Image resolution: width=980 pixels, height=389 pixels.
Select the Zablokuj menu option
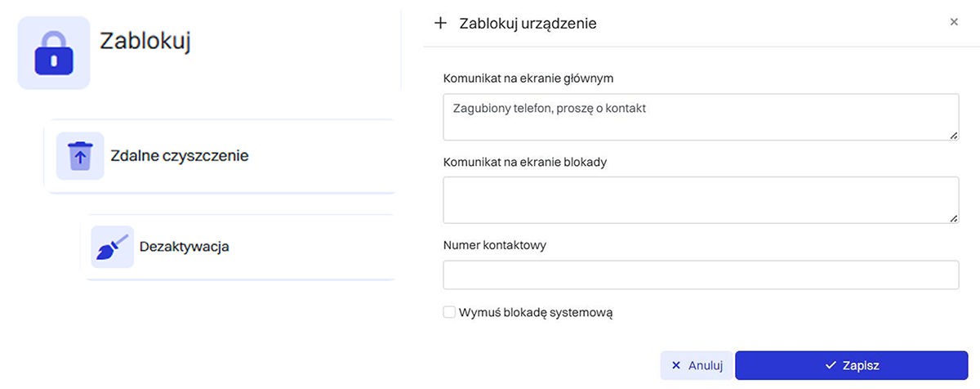click(145, 42)
